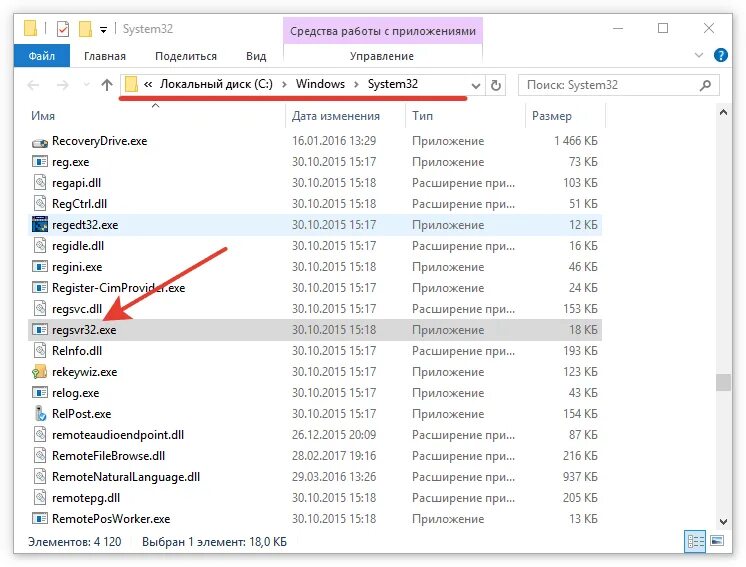Screen dimensions: 746x567
Task: Expand the ribbon with the chevron
Action: click(698, 55)
